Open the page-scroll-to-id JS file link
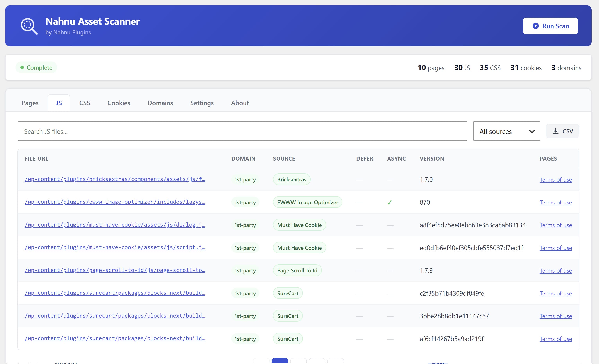 coord(115,270)
